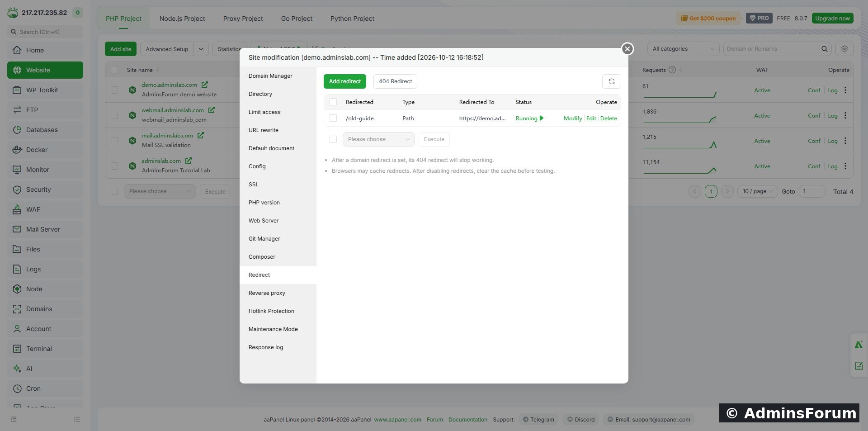868x431 pixels.
Task: Click the refresh icon in redirect panel
Action: [x=611, y=81]
